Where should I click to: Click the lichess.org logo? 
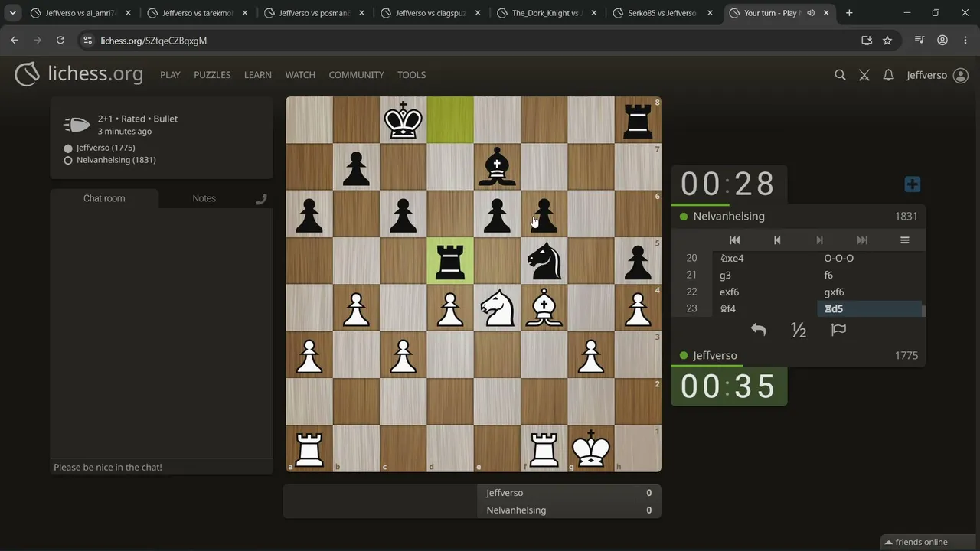click(79, 74)
